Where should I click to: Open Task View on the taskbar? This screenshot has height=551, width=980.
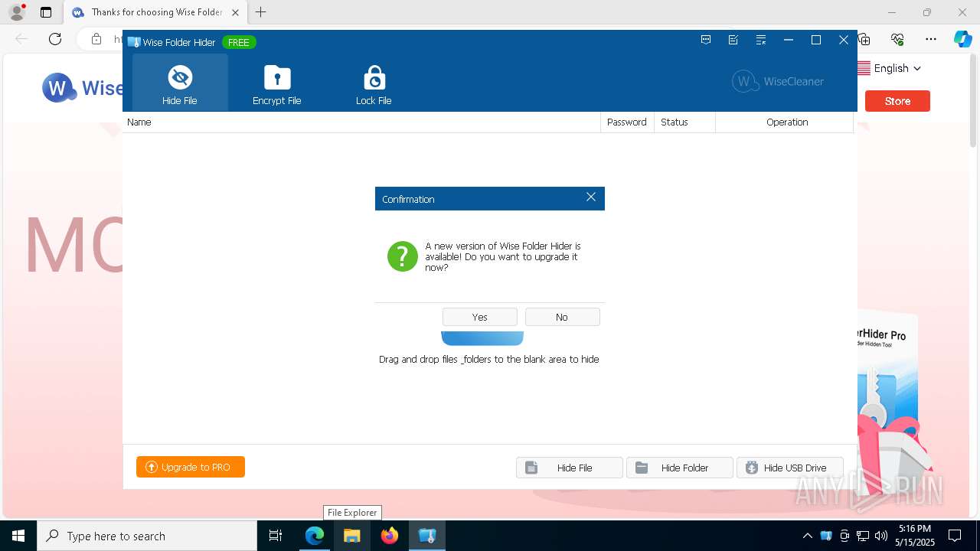[276, 536]
